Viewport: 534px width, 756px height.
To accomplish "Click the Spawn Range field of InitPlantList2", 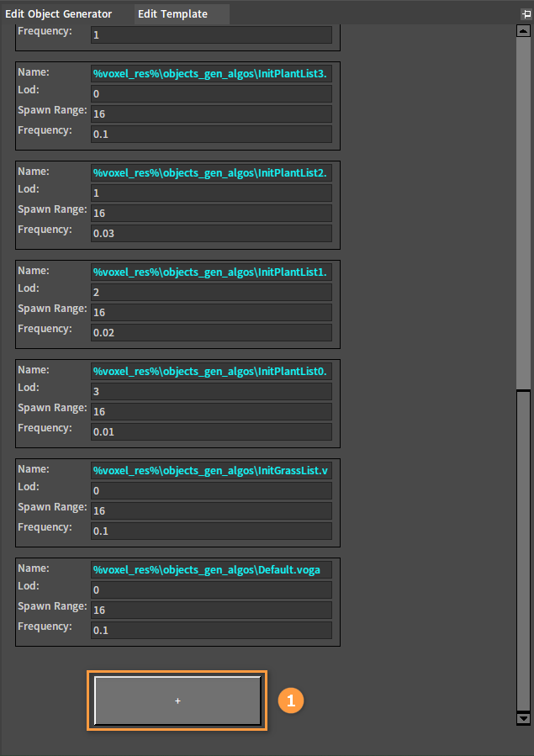I will (x=211, y=214).
